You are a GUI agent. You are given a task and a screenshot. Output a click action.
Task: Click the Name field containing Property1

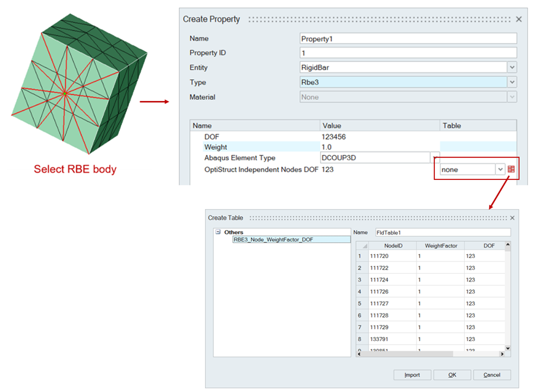tap(408, 39)
